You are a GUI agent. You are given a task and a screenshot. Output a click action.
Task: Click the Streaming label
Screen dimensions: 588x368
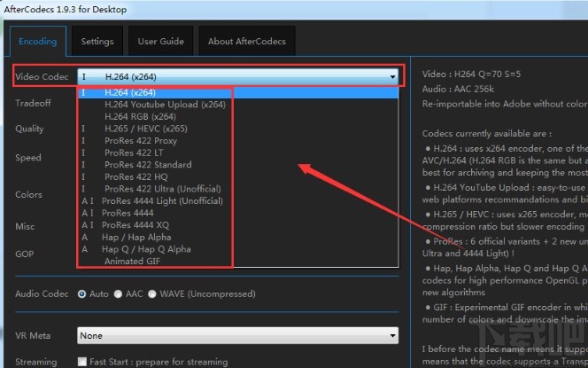click(36, 362)
